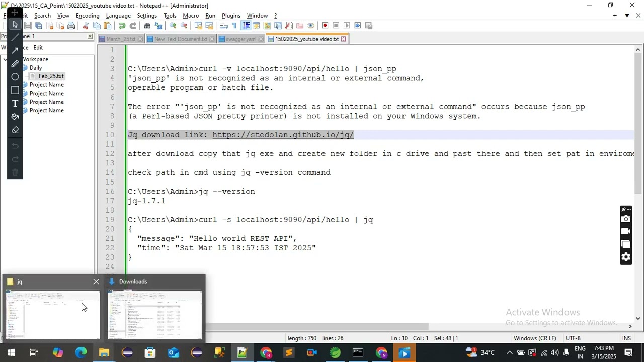This screenshot has height=362, width=644.
Task: Open the stedolan.github.io/jq link
Action: (x=283, y=135)
